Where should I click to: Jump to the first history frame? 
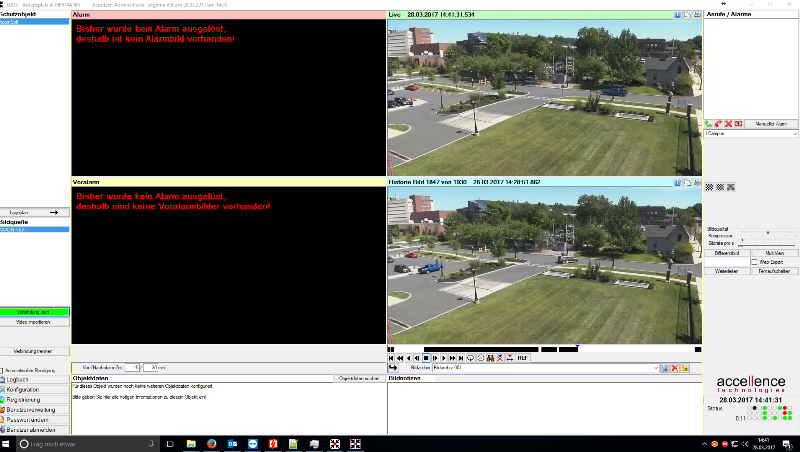coord(391,358)
